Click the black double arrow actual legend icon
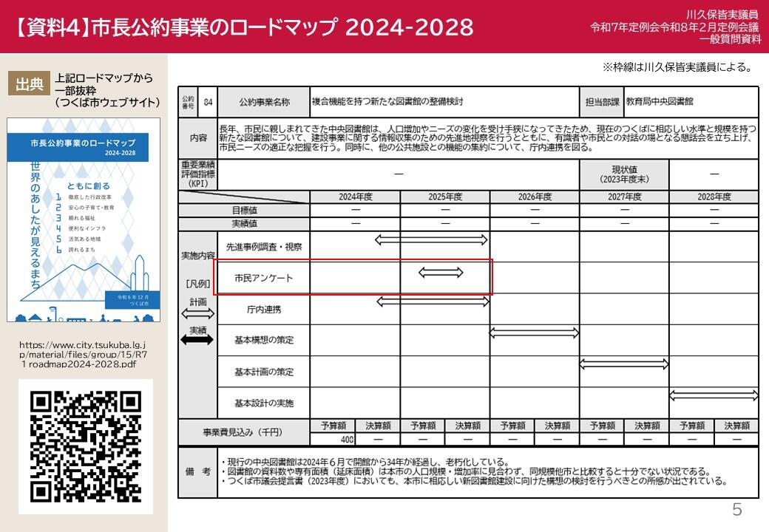This screenshot has width=769, height=532. tap(197, 340)
